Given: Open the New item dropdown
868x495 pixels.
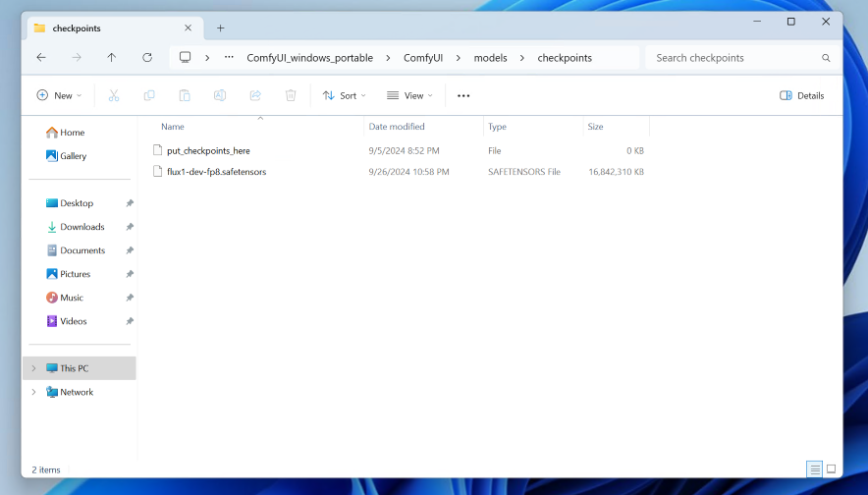Looking at the screenshot, I should (x=59, y=96).
